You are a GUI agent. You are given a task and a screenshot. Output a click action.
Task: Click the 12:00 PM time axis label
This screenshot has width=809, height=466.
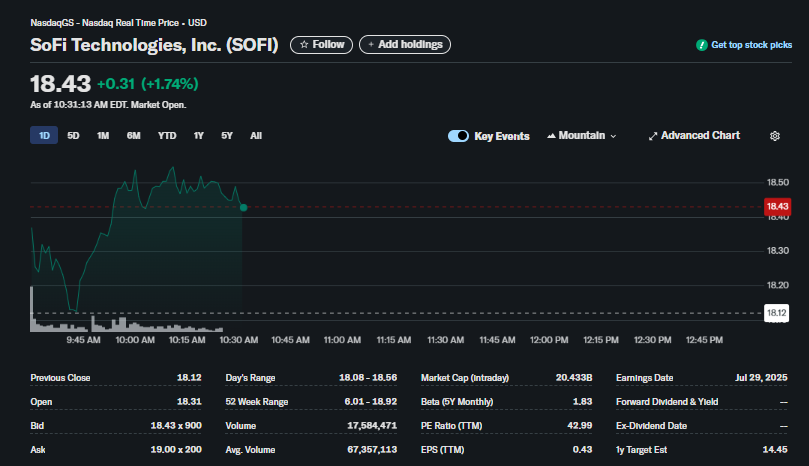tap(549, 340)
